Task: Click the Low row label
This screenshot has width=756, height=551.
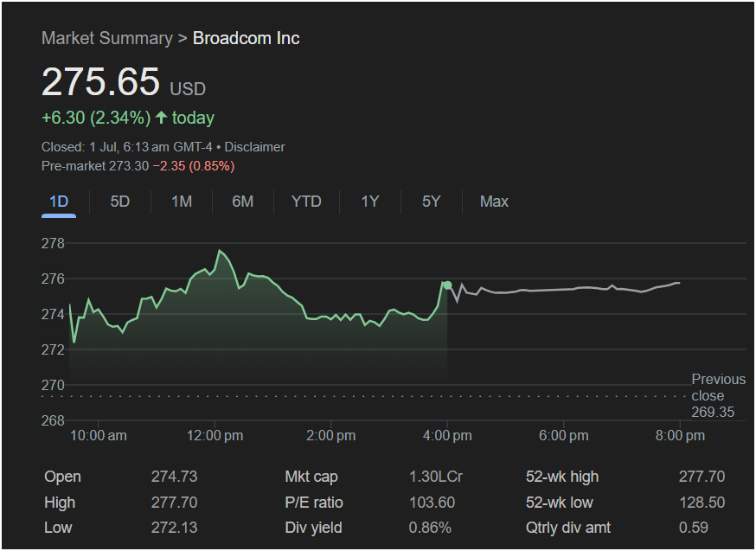Action: point(58,528)
